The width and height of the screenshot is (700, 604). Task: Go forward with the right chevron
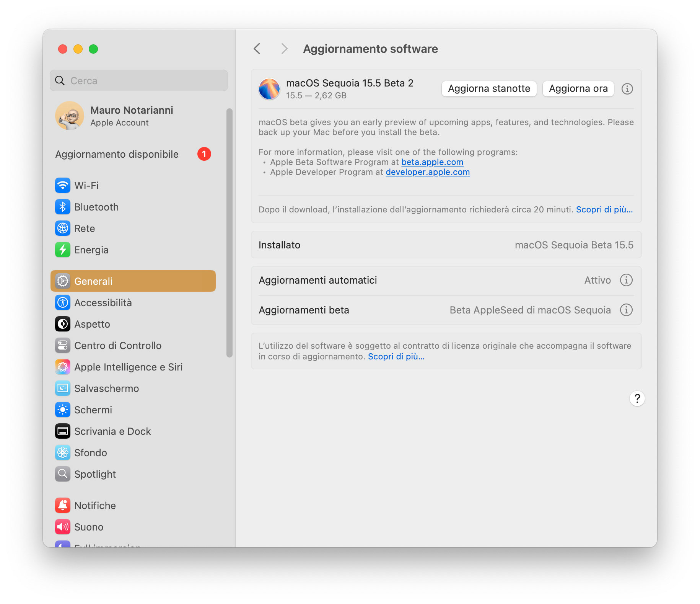(284, 49)
